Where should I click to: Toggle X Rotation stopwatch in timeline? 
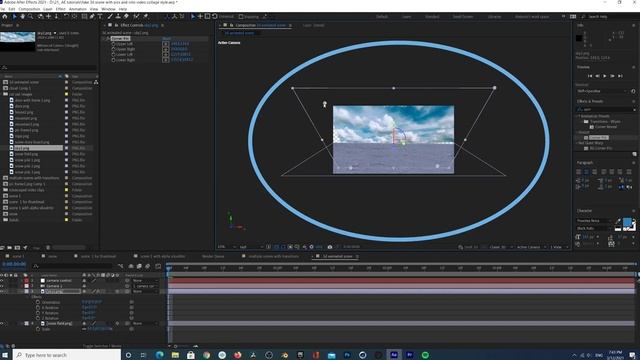click(38, 308)
